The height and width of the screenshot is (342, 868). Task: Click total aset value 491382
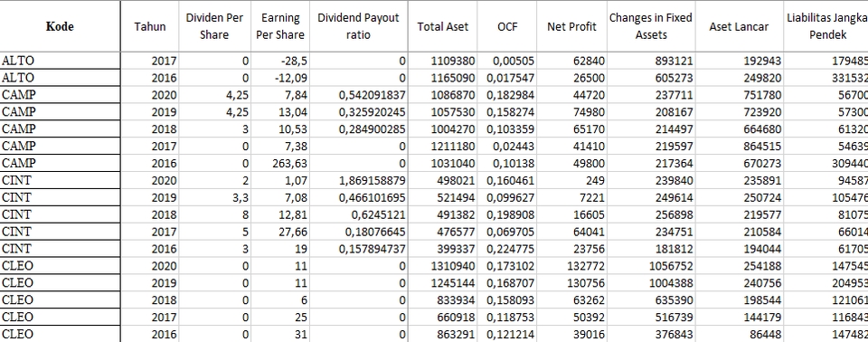(443, 214)
